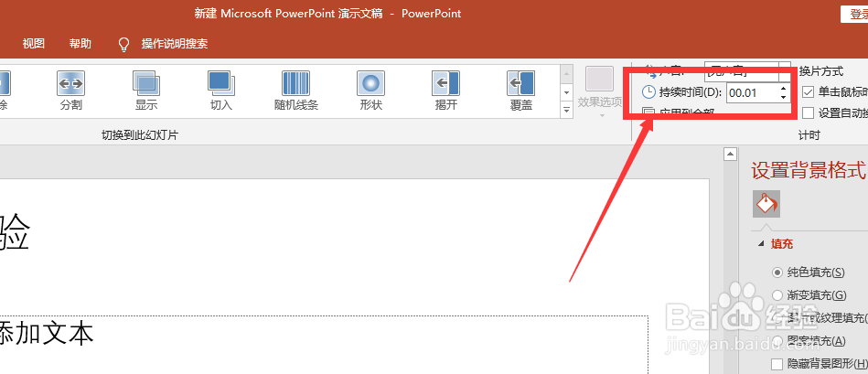This screenshot has height=374, width=868.
Task: Click the 持续时间 duration field
Action: [754, 92]
